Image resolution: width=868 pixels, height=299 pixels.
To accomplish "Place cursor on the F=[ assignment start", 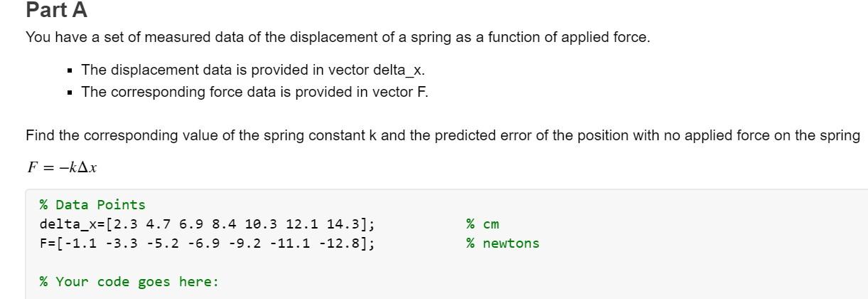I will [52, 243].
